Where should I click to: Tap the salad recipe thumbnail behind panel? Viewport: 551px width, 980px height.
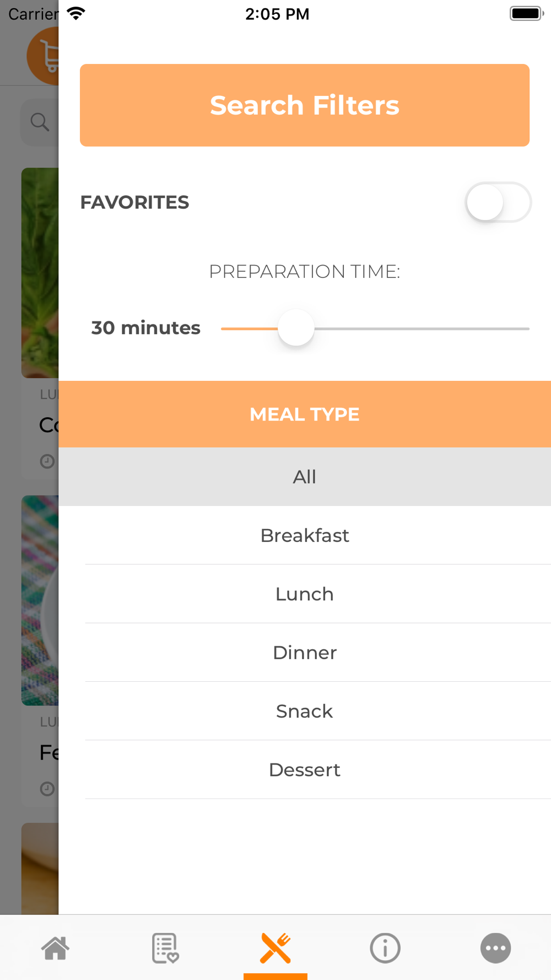(x=40, y=273)
